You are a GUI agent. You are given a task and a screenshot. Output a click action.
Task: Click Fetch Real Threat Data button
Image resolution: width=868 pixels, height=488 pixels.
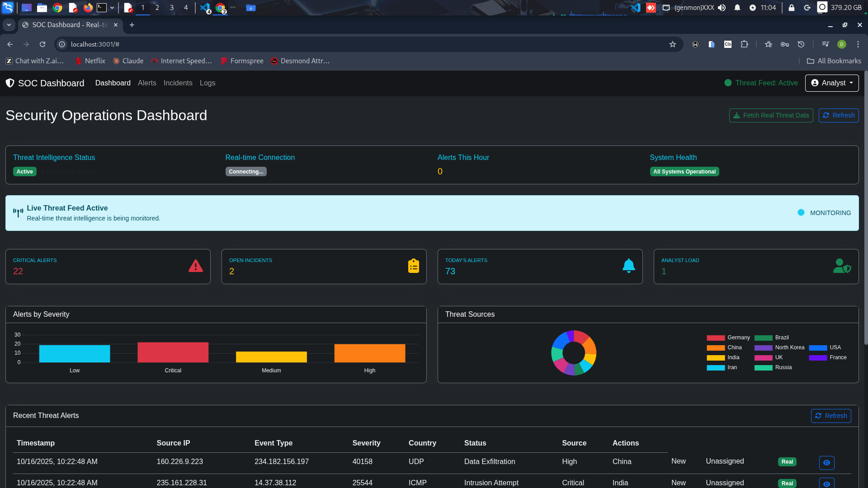click(771, 116)
